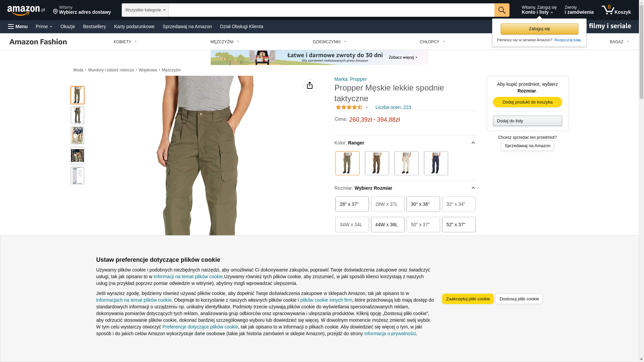644x362 pixels.
Task: Open the shopping cart Koszyk icon
Action: 616,10
